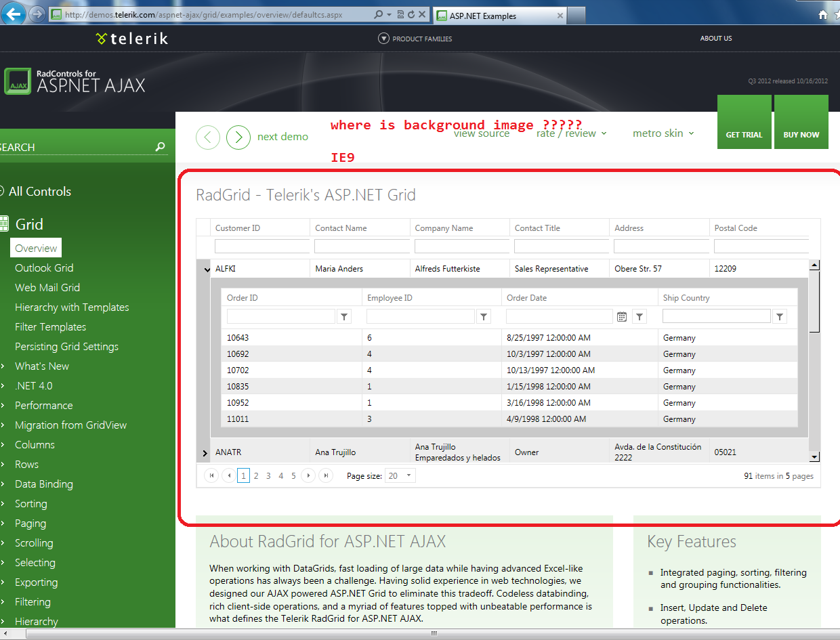This screenshot has height=640, width=840.
Task: Open the RadControls ASP.NET AJAX logo
Action: click(x=75, y=81)
